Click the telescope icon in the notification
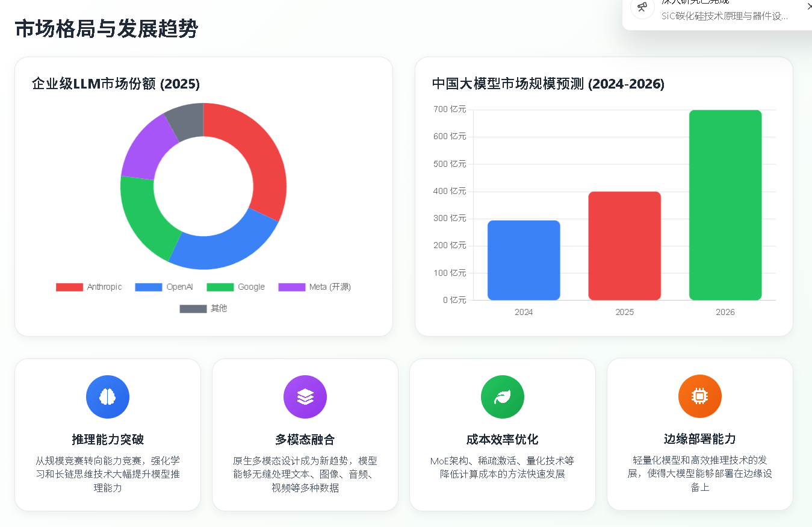Viewport: 812px width, 527px height. click(x=642, y=7)
